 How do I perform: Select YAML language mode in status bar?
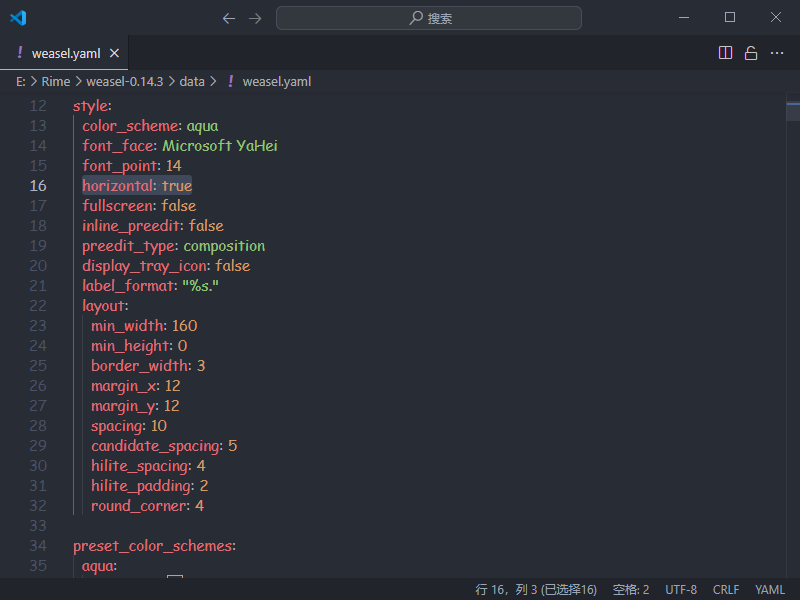770,589
